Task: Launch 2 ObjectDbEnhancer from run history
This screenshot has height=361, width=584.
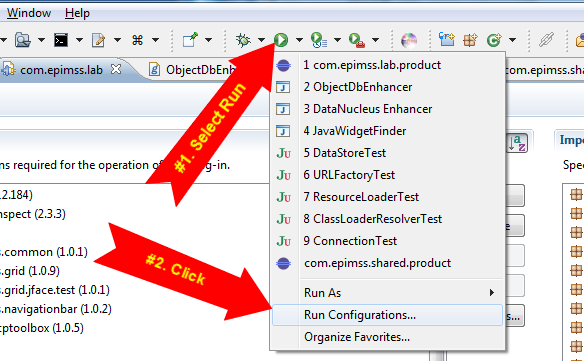Action: click(387, 87)
